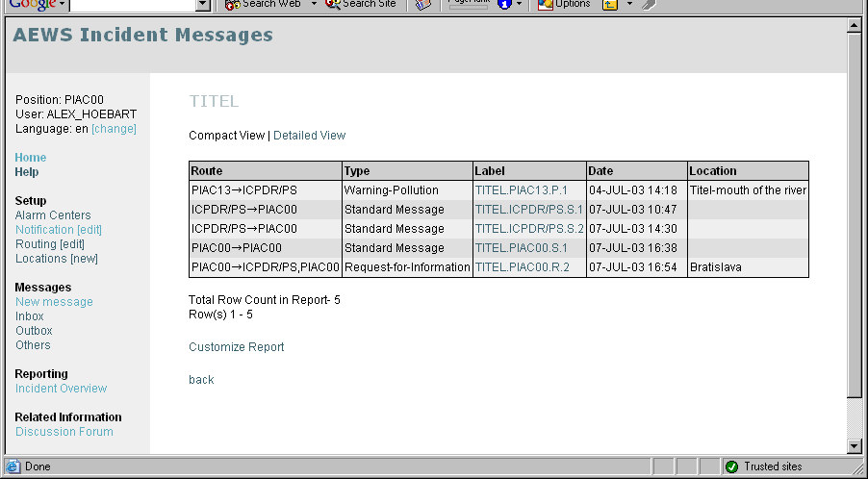
Task: Click the highlighter pen toolbar icon
Action: pyautogui.click(x=649, y=4)
